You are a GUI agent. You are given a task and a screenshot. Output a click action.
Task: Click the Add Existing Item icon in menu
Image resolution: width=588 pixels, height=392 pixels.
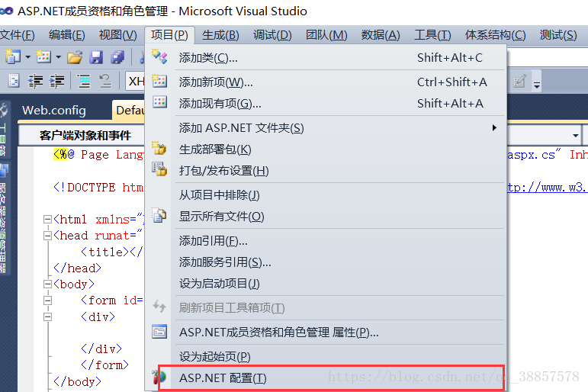click(x=159, y=102)
